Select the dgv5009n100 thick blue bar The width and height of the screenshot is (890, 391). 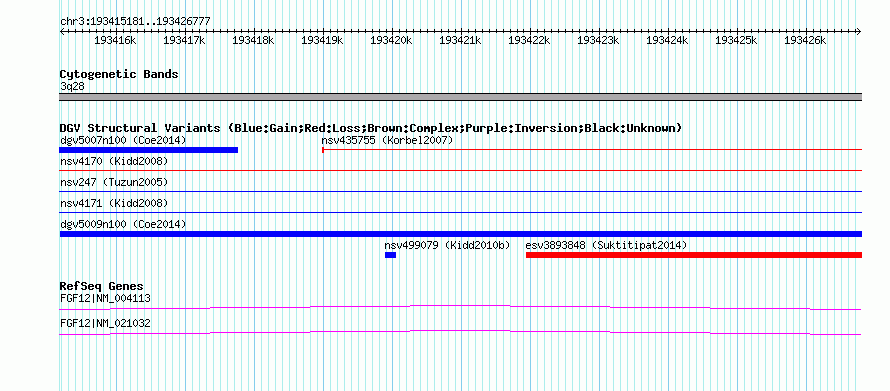[461, 234]
